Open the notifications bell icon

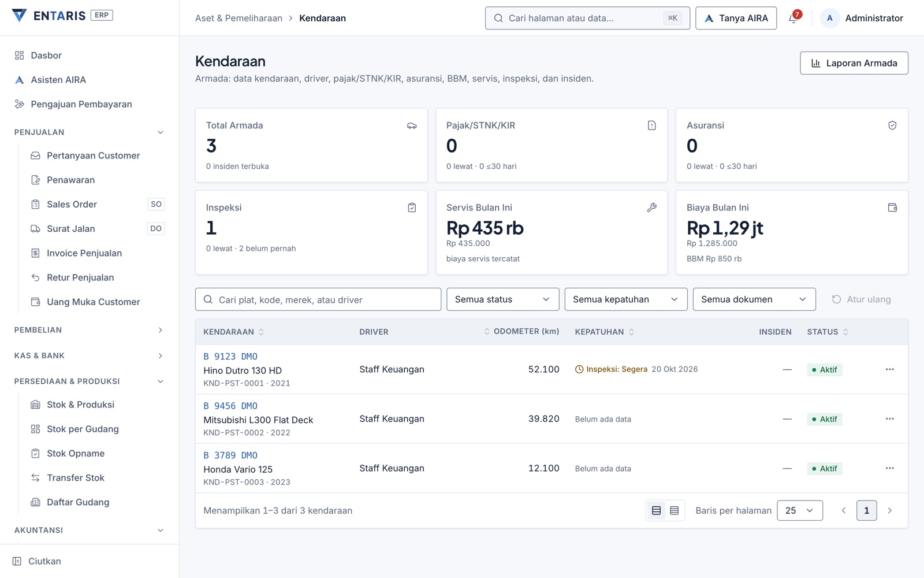coord(793,18)
